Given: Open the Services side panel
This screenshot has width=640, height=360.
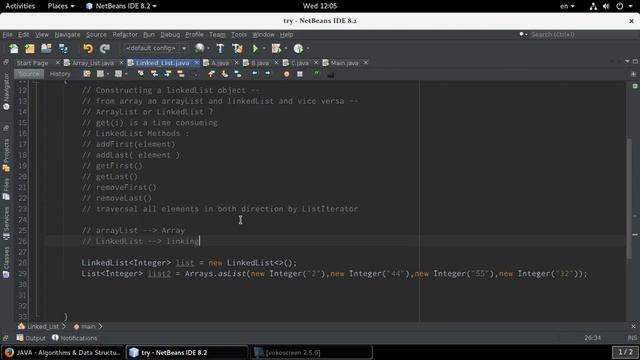Looking at the screenshot, I should coord(6,223).
